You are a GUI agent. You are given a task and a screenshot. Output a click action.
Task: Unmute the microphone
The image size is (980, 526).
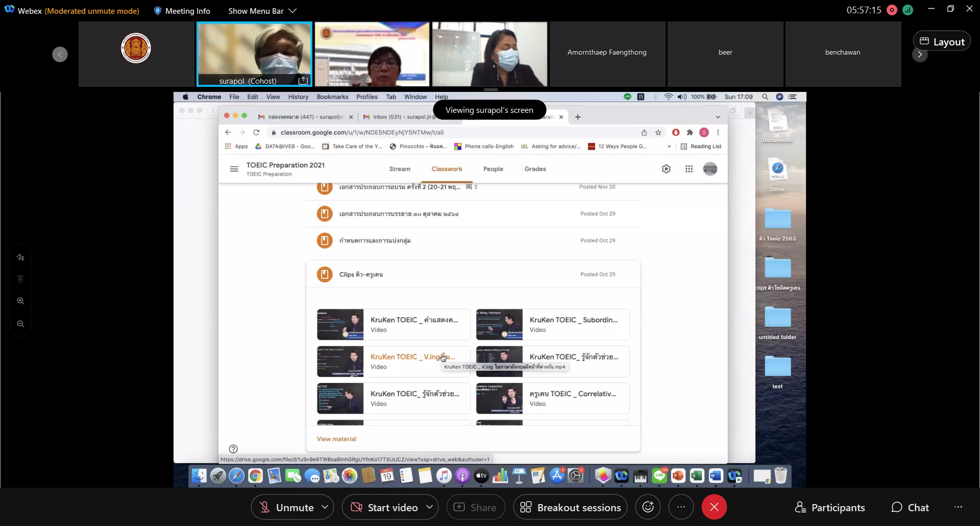pyautogui.click(x=287, y=507)
